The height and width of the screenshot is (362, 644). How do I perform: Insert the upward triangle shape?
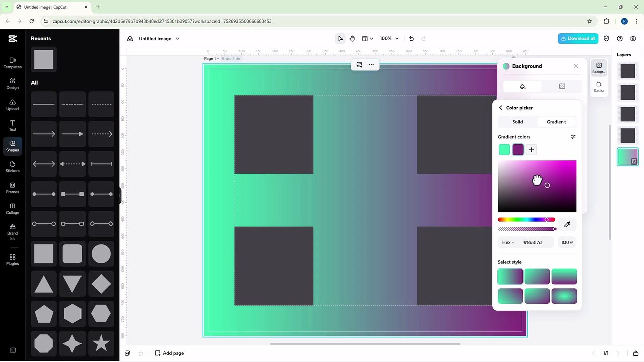pos(44,284)
